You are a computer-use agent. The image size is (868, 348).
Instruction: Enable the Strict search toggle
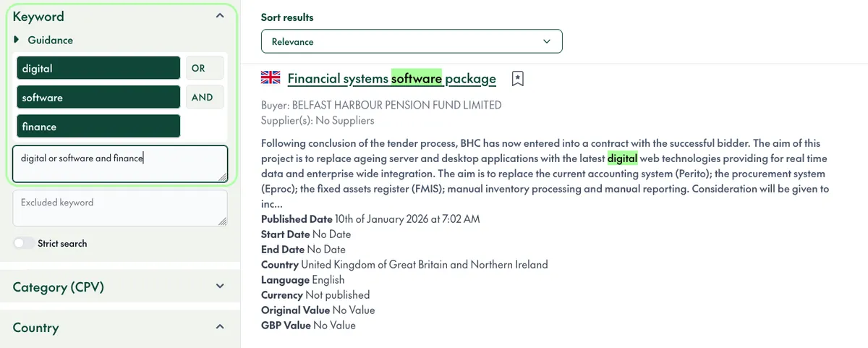[24, 244]
